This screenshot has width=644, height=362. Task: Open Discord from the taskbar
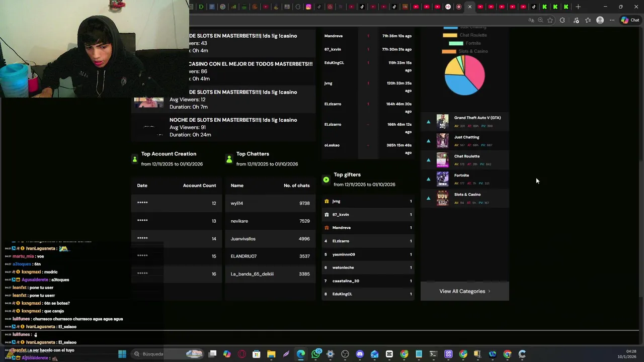[360, 354]
